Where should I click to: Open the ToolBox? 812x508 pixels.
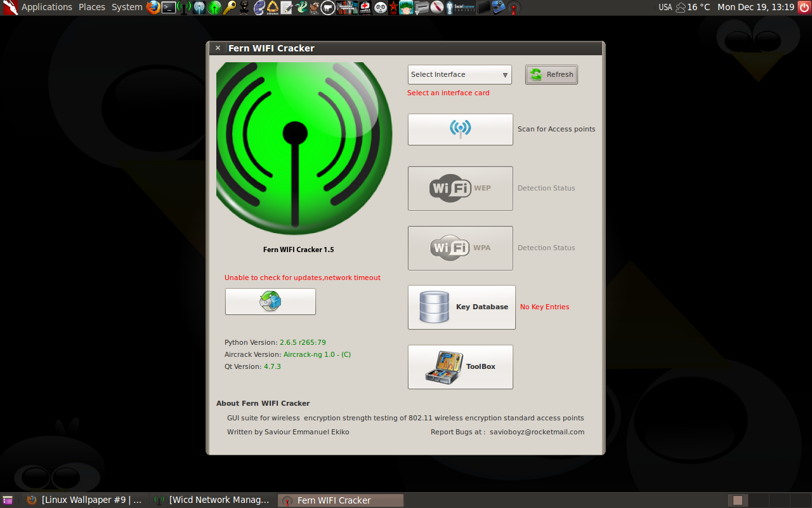pos(460,367)
